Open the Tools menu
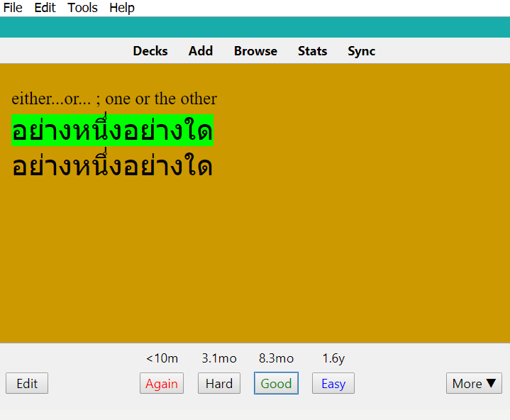The width and height of the screenshot is (510, 420). click(82, 8)
